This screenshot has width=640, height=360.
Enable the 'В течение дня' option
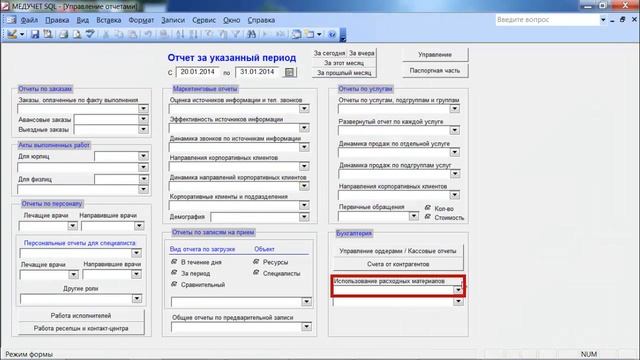[174, 261]
